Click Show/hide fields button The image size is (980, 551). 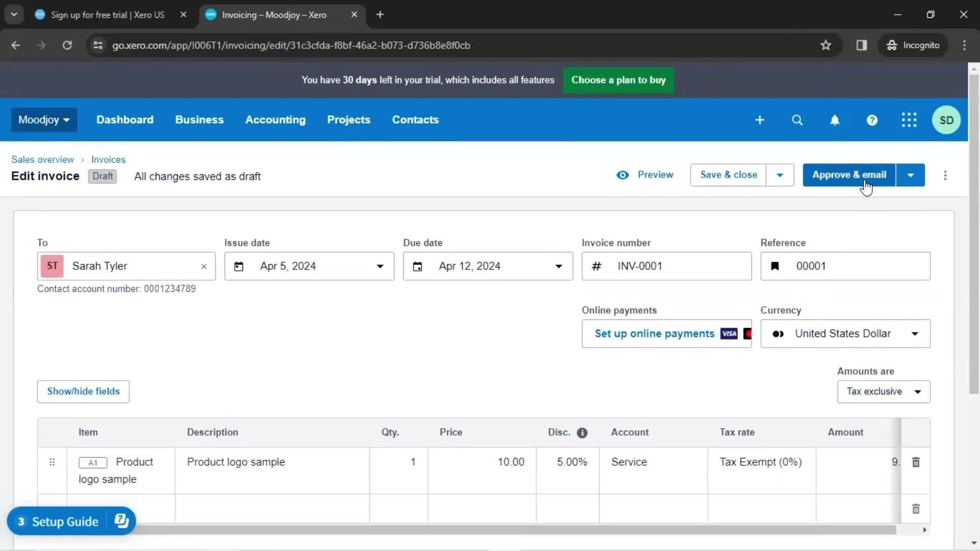point(83,392)
